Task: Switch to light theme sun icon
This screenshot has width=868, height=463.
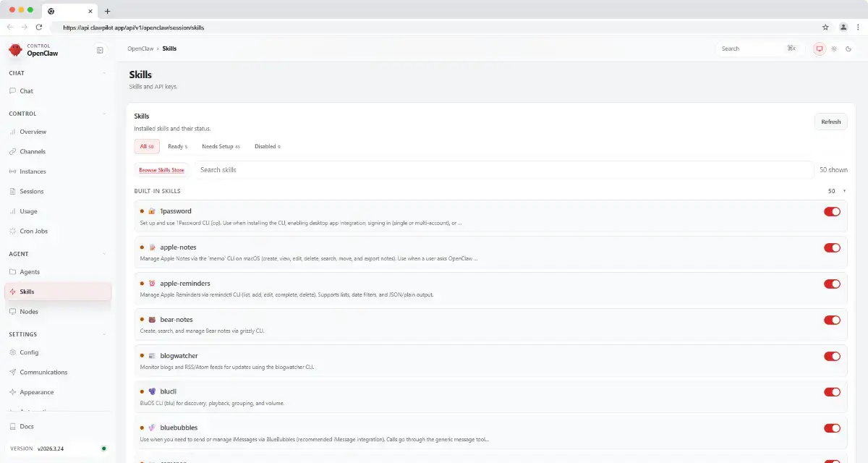Action: coord(834,48)
